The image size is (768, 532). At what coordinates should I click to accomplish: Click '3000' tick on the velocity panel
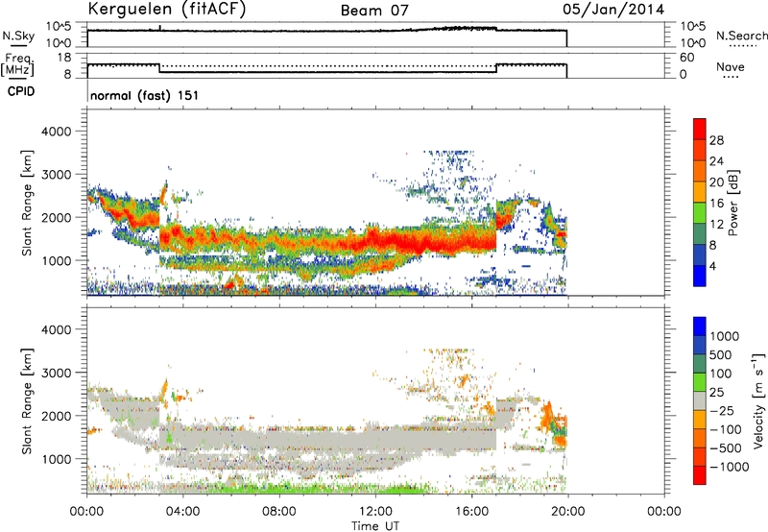pos(56,373)
